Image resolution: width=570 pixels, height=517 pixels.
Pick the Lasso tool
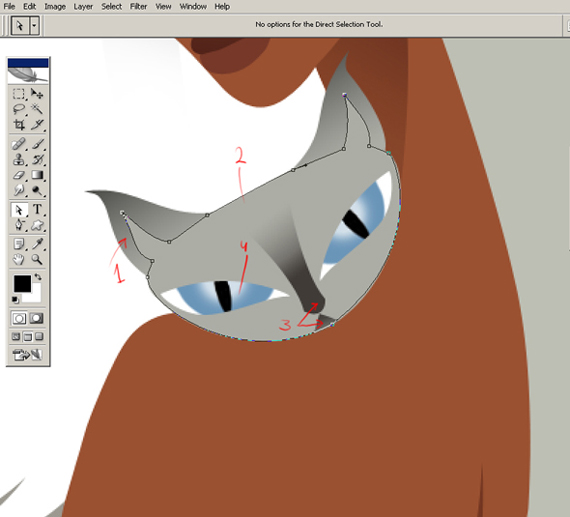pyautogui.click(x=19, y=109)
